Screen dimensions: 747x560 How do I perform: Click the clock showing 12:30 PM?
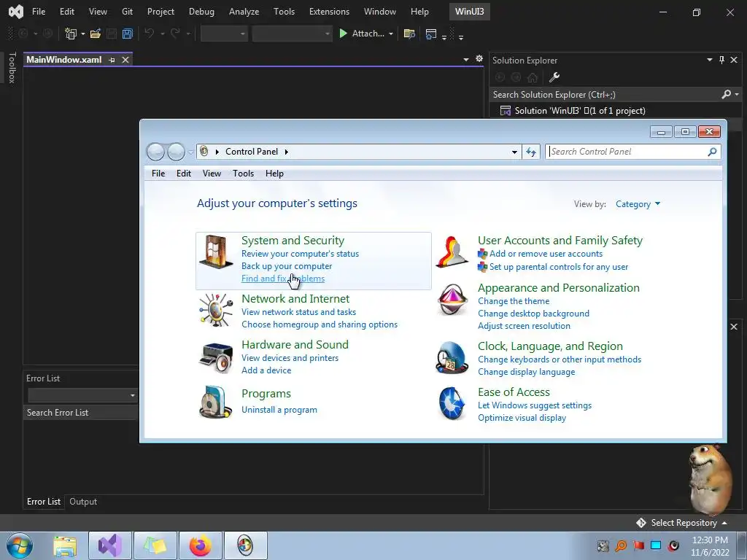tap(710, 540)
